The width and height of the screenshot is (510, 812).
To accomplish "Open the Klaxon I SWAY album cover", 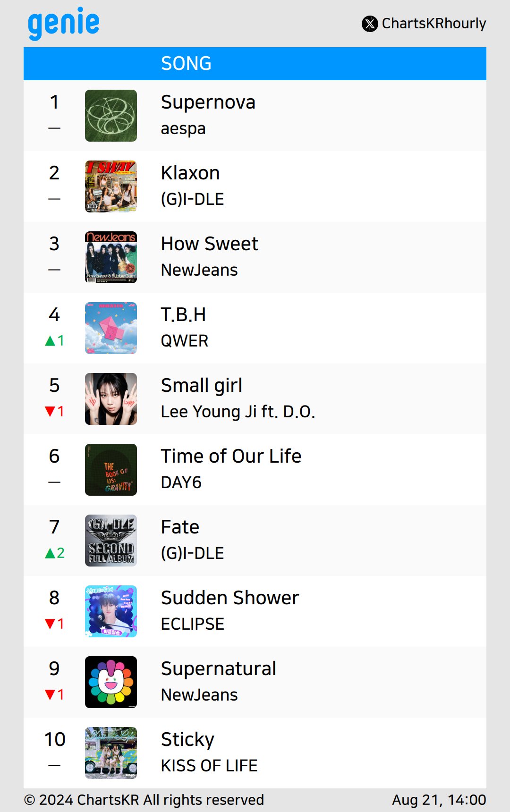I will click(111, 186).
